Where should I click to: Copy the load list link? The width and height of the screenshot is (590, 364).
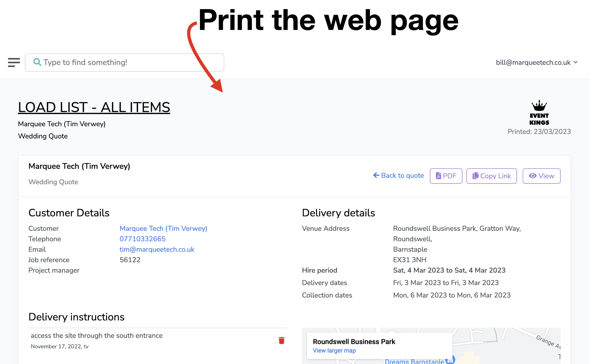(x=491, y=176)
